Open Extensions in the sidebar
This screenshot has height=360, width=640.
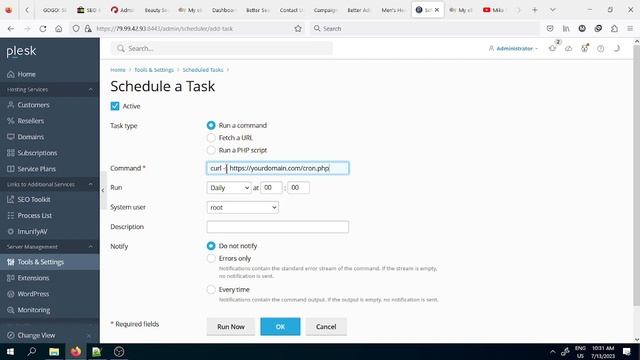33,278
